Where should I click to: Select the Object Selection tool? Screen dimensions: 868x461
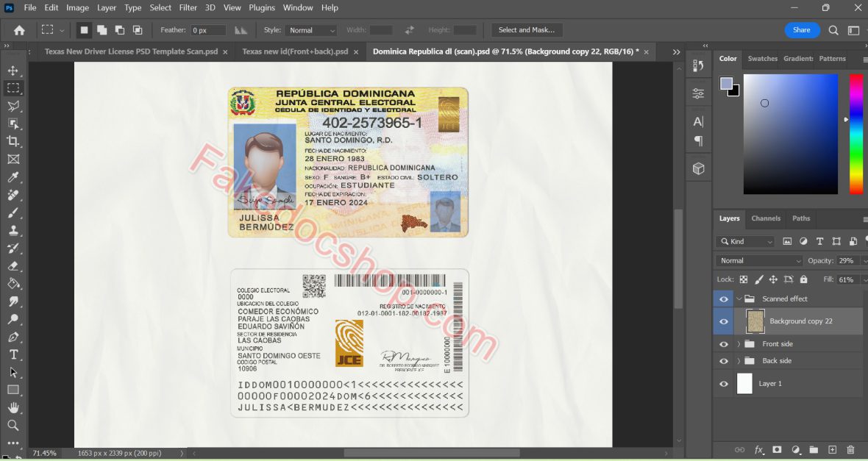tap(13, 124)
